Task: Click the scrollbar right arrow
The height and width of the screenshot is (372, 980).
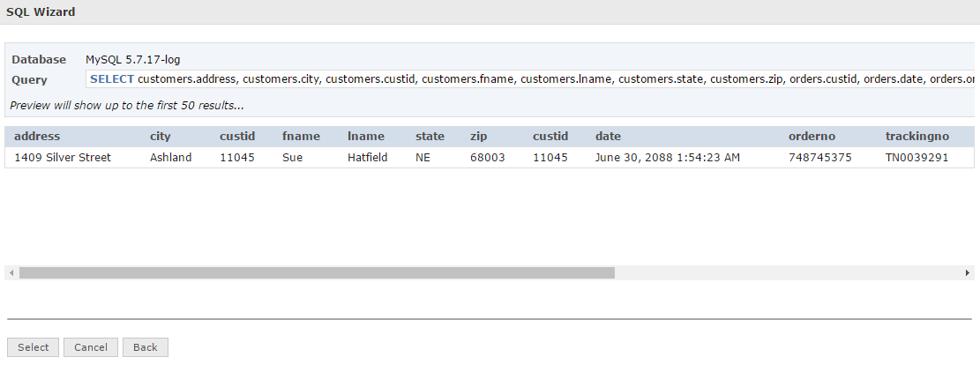Action: (968, 273)
